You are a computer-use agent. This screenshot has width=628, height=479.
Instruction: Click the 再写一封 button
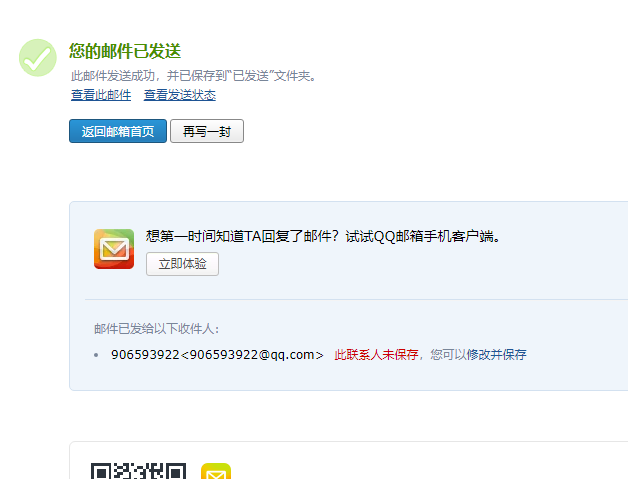(x=207, y=131)
